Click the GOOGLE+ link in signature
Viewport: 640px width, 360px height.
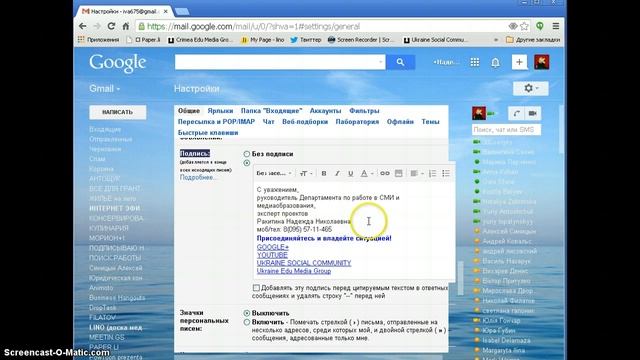[272, 247]
